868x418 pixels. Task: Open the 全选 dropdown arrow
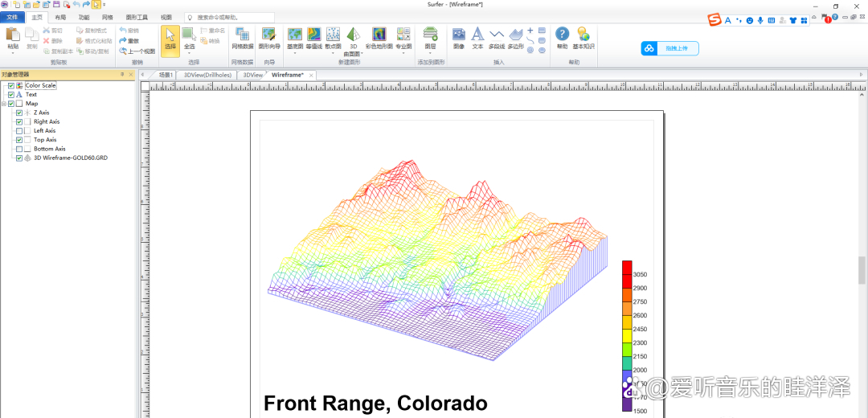[189, 53]
